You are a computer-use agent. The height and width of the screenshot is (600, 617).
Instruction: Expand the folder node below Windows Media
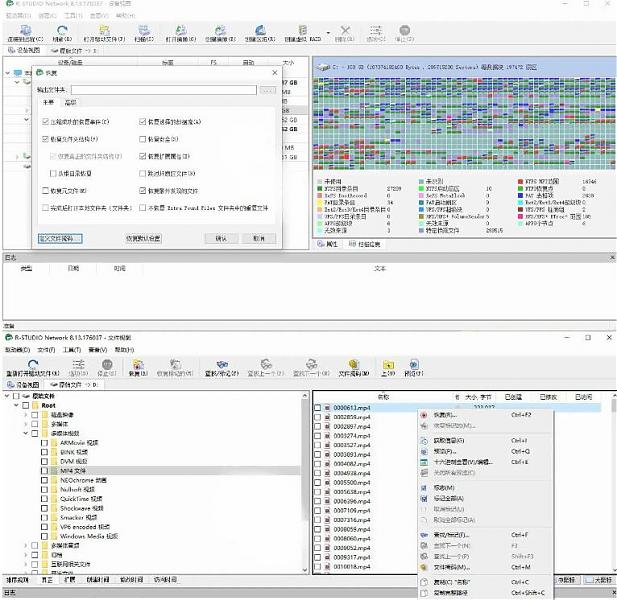coord(26,546)
